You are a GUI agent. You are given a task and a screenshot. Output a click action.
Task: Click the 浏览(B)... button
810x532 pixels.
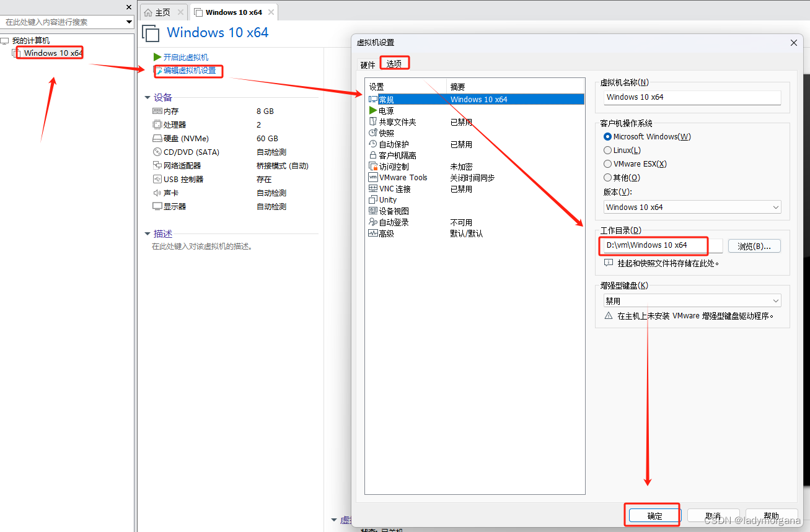[754, 246]
